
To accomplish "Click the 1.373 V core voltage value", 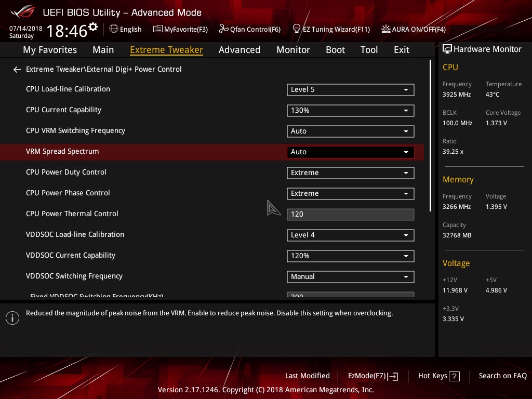I will [x=496, y=123].
